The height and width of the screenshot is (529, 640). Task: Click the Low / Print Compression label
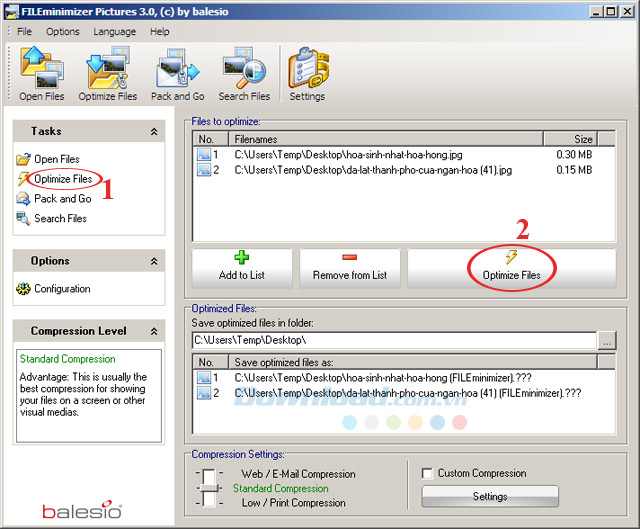(x=293, y=503)
